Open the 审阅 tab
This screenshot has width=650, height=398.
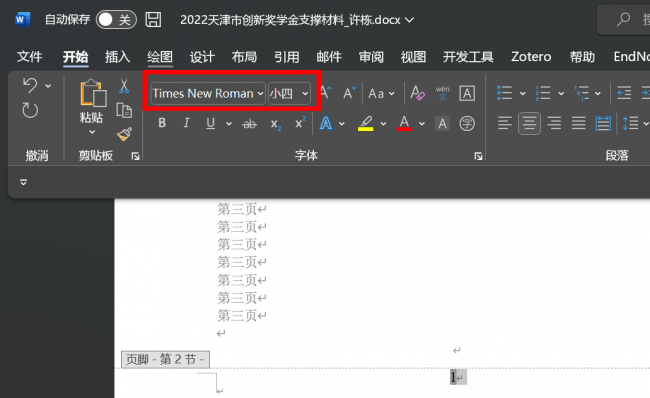tap(371, 56)
